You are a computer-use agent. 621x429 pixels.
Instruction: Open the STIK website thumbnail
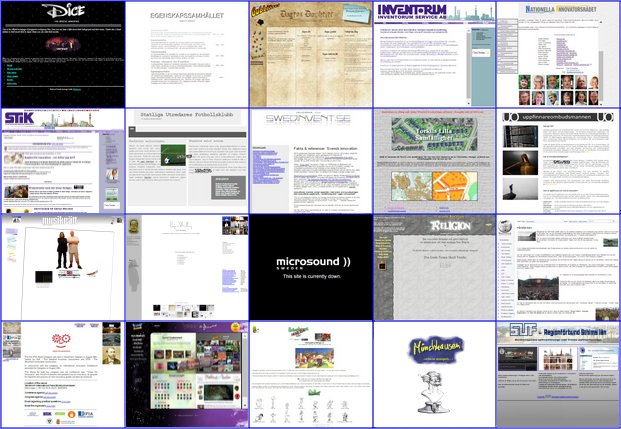pos(63,161)
